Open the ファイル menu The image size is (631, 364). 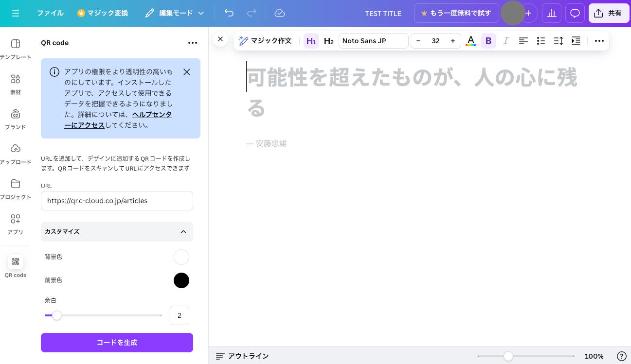tap(50, 13)
